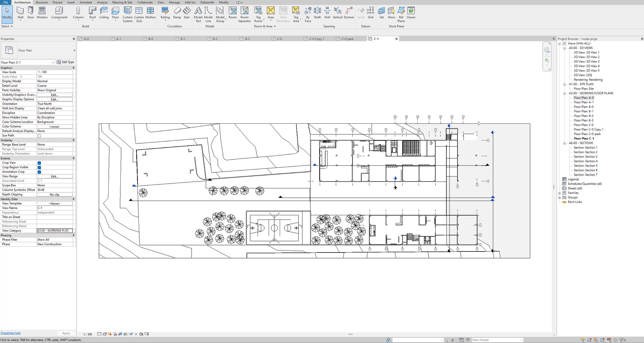Choose the Ceiling tool

[x=104, y=13]
